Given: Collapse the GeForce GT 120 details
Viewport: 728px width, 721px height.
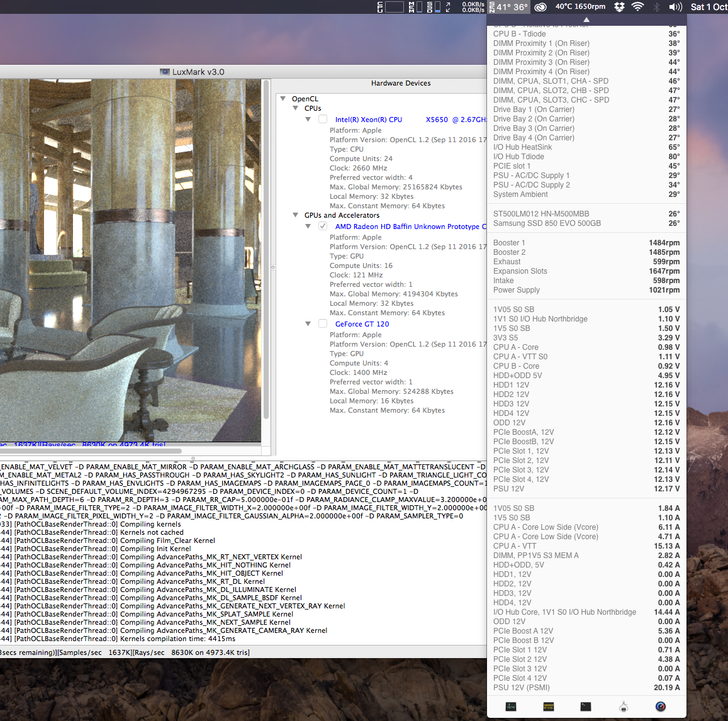Looking at the screenshot, I should click(308, 323).
